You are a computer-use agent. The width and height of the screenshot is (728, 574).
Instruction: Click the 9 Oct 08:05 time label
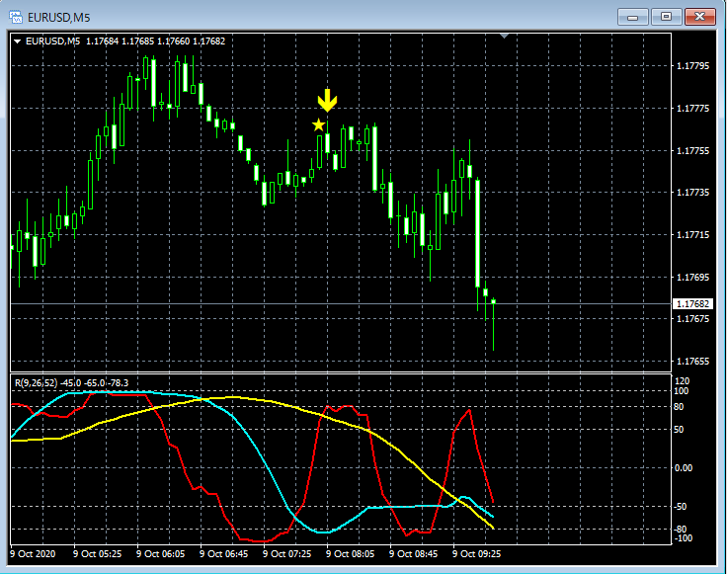tap(350, 553)
